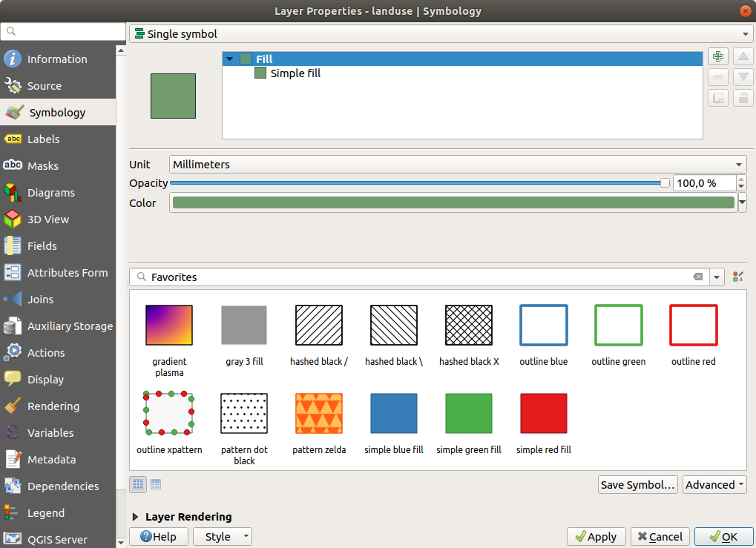This screenshot has width=756, height=548.
Task: Move the symbol layer up with arrow icon
Action: click(743, 56)
